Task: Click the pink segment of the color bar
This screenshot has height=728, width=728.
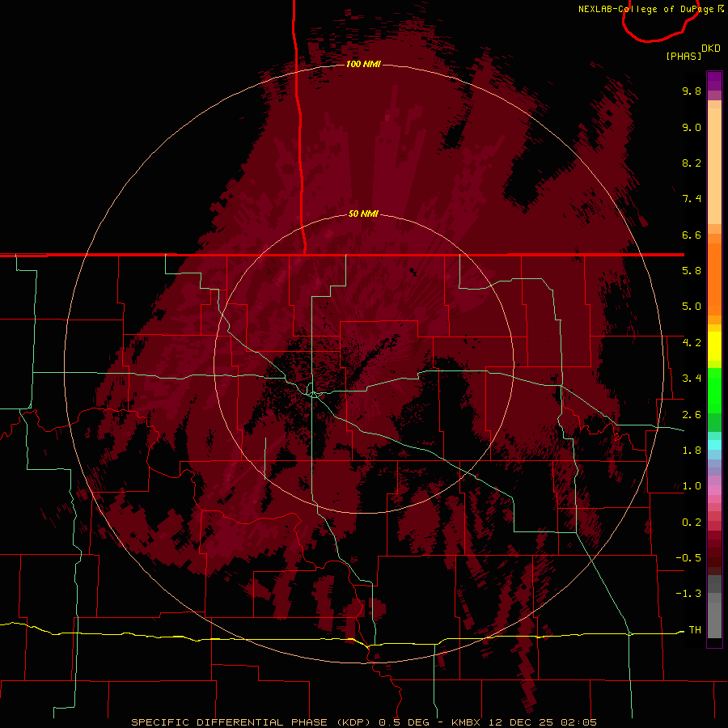Action: 714,490
